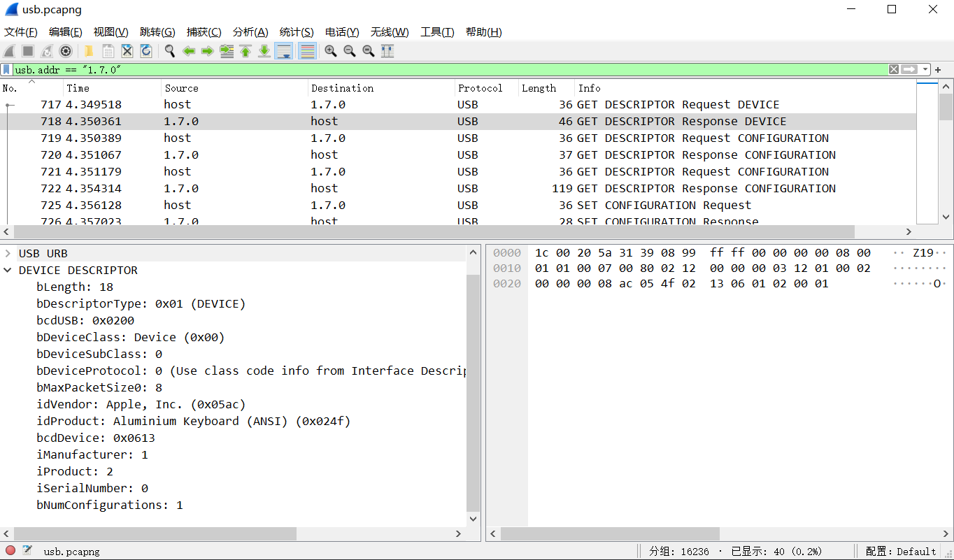Reload the capture file icon
The image size is (954, 560).
(146, 51)
